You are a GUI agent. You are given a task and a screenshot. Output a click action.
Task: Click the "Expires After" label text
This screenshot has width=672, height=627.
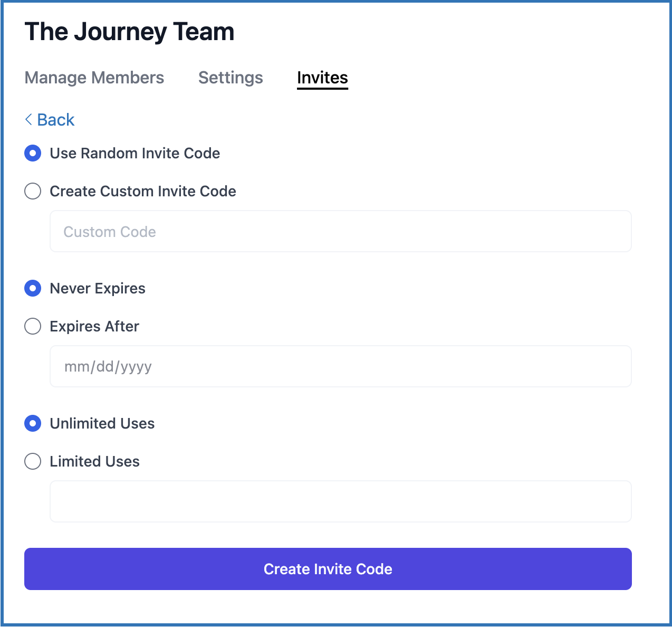(94, 326)
